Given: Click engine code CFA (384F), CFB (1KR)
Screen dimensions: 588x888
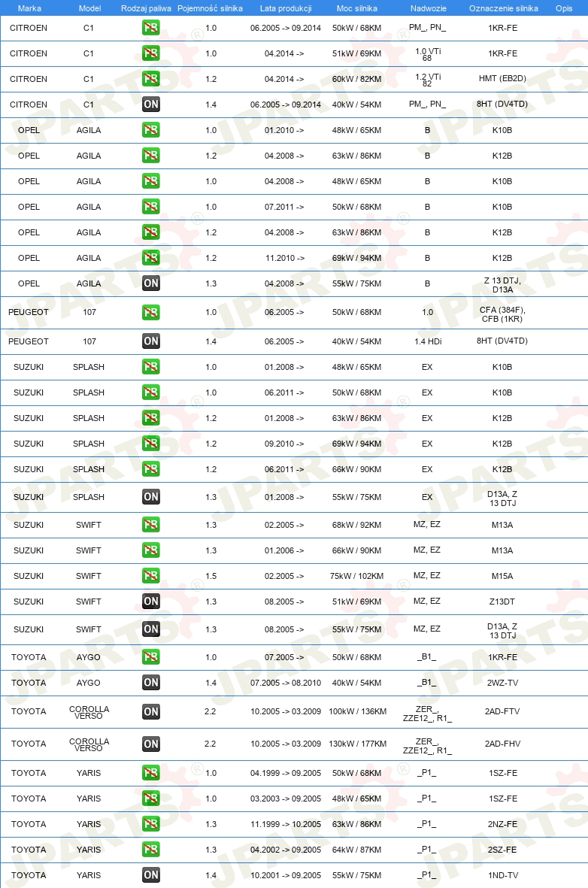Looking at the screenshot, I should click(x=502, y=314).
